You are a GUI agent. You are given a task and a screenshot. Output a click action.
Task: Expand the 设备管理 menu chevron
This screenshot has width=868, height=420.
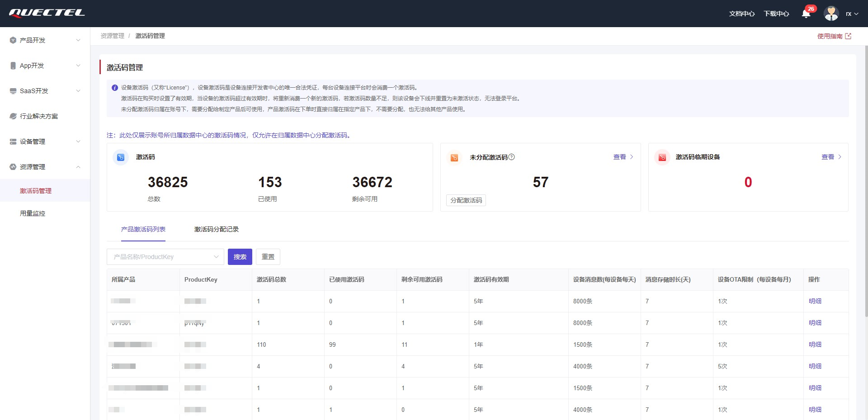(78, 142)
